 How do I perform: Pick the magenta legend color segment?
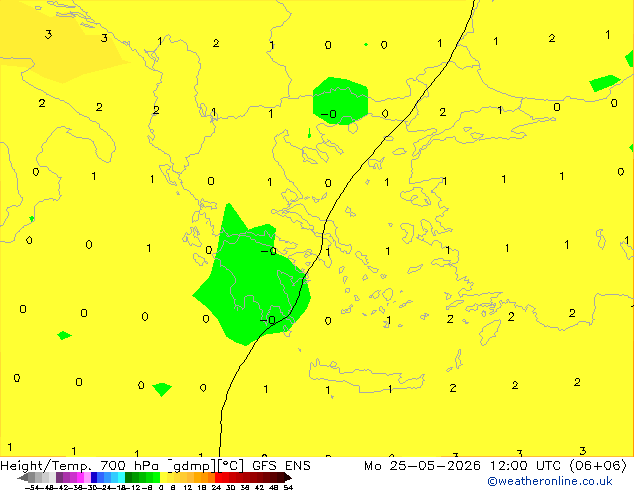click(x=80, y=477)
